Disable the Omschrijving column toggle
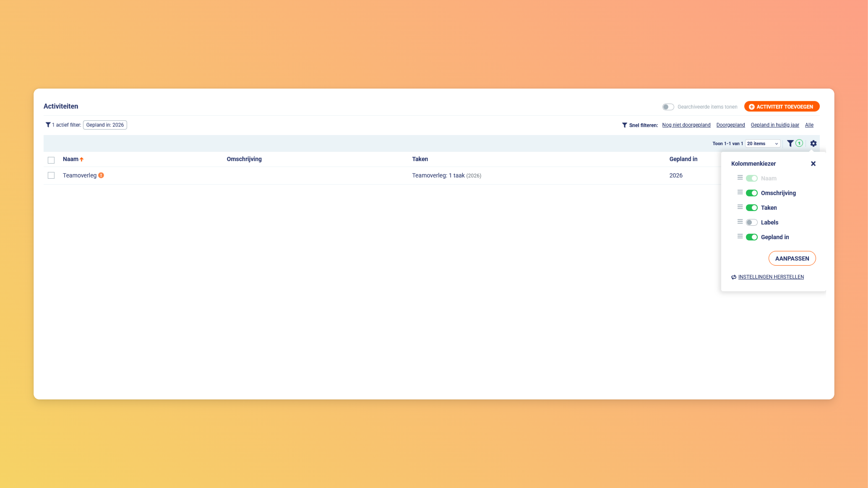 click(751, 193)
